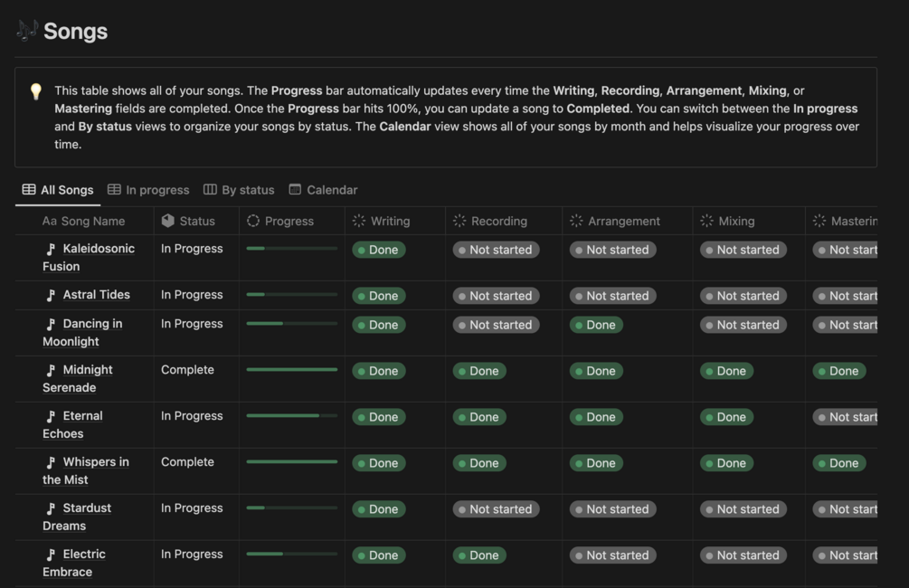Click the music notes icon beside Songs title
The width and height of the screenshot is (909, 588).
(x=26, y=30)
